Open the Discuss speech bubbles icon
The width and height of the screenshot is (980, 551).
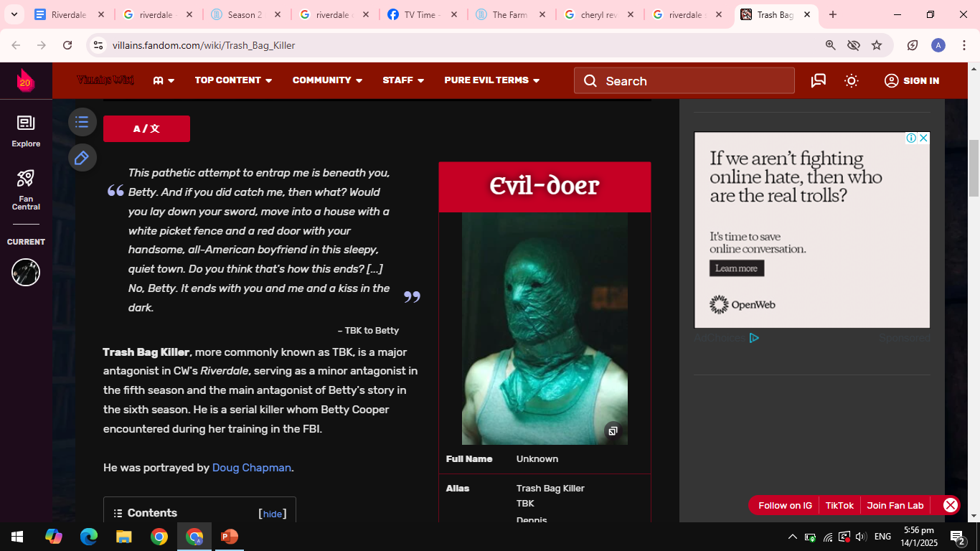click(x=819, y=80)
